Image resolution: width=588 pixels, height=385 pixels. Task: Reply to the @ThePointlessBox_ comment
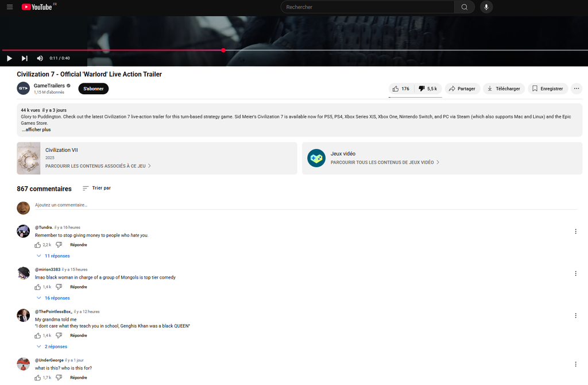pyautogui.click(x=78, y=336)
